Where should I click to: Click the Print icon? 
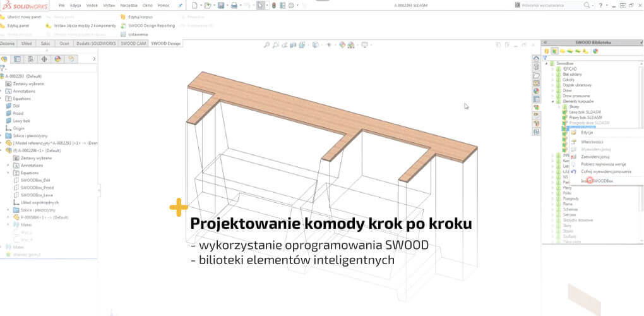click(x=234, y=6)
